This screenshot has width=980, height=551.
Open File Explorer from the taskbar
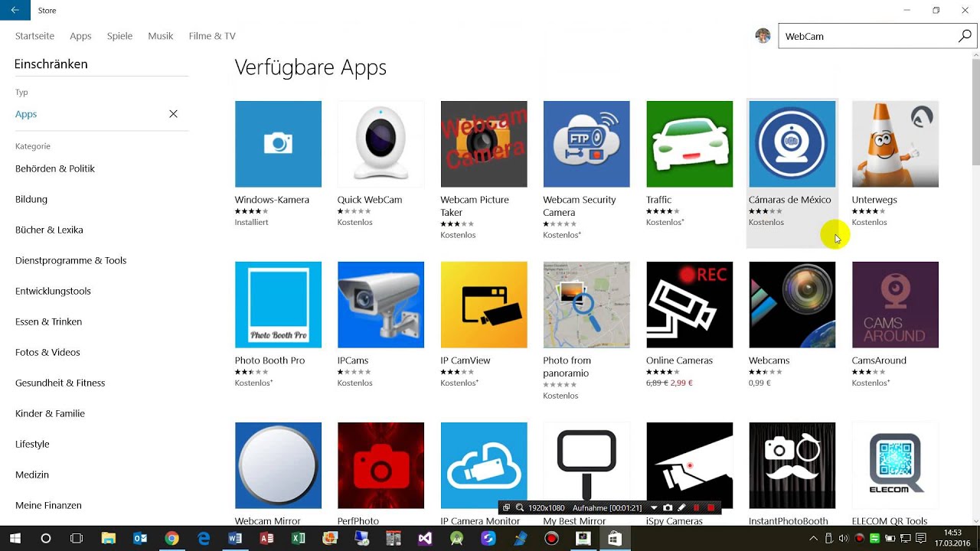(x=108, y=539)
